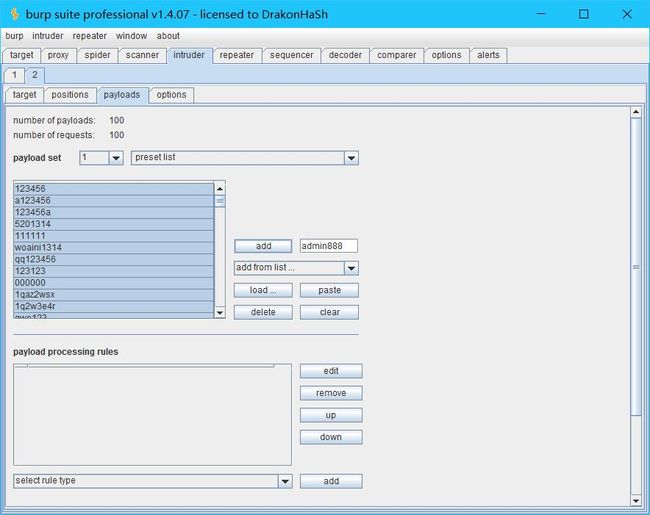This screenshot has width=650, height=515.
Task: Click the clear button
Action: [x=330, y=312]
